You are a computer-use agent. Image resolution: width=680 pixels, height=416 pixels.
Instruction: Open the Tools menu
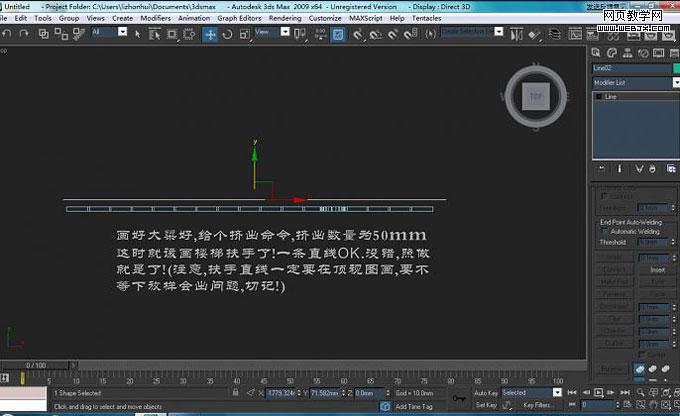point(43,18)
